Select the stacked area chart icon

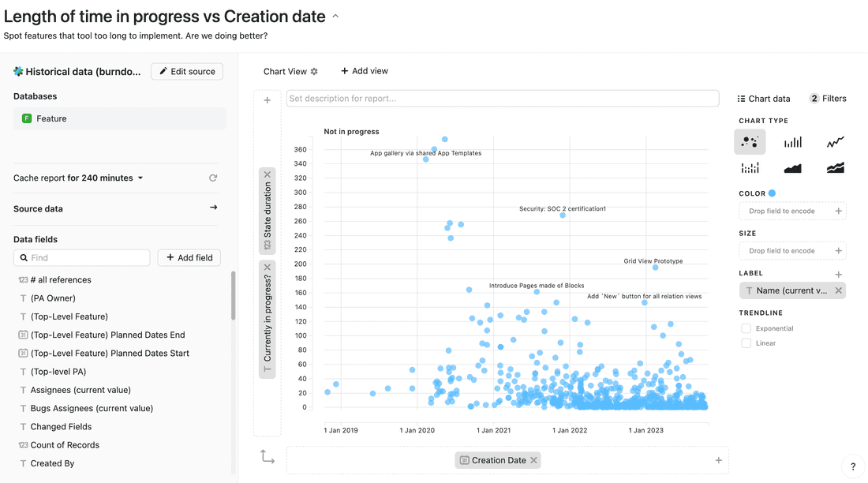pos(835,168)
